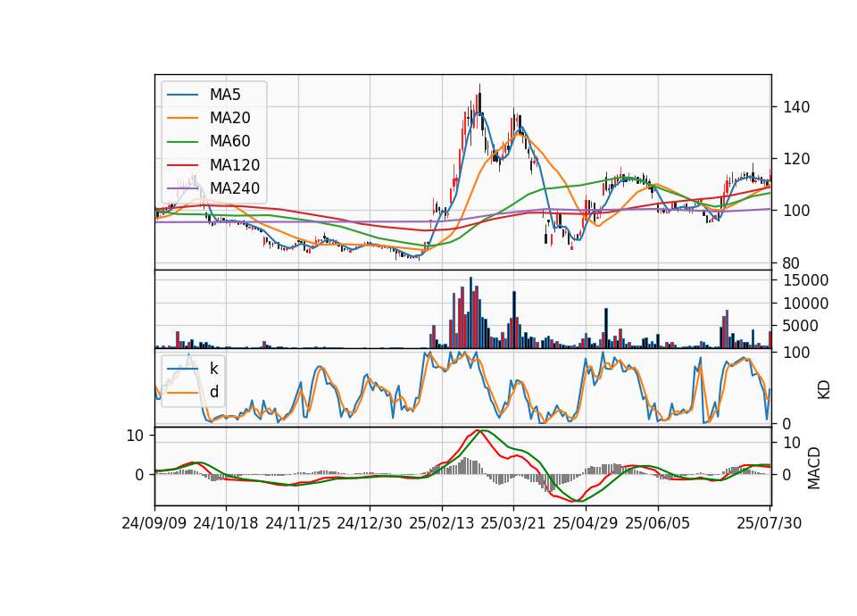The width and height of the screenshot is (857, 616).
Task: Click the 25/04/29 date tick label
Action: tap(586, 523)
